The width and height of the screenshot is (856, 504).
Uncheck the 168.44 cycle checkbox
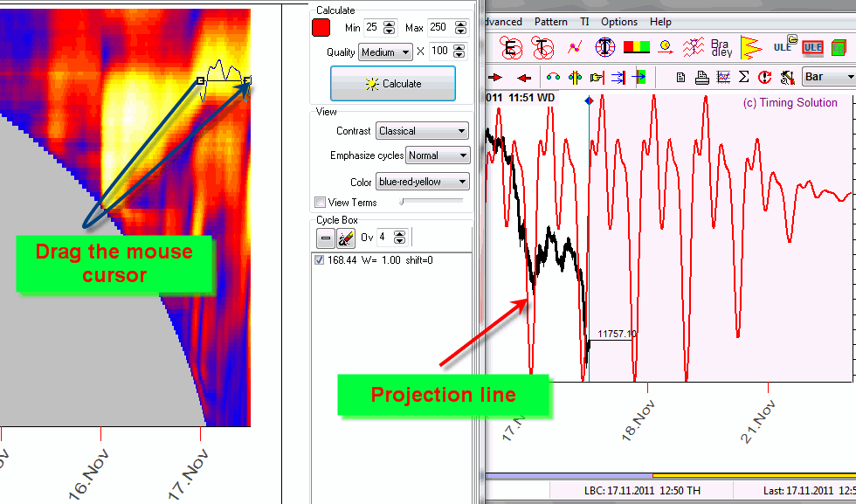[x=319, y=260]
